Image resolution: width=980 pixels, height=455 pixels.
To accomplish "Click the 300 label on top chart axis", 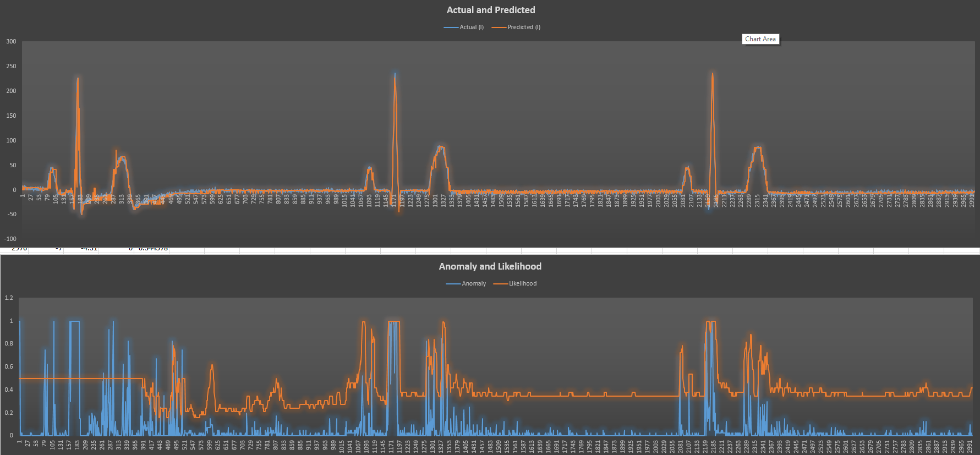I will click(x=11, y=41).
